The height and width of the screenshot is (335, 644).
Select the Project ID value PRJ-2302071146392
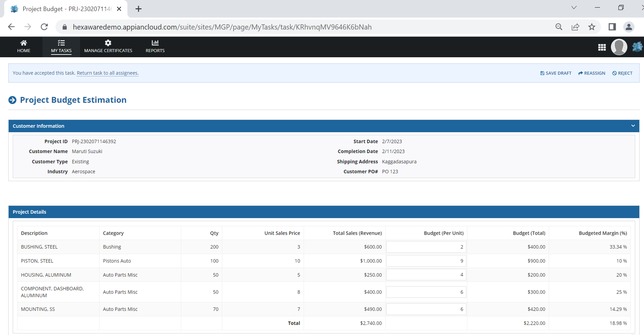pos(94,141)
